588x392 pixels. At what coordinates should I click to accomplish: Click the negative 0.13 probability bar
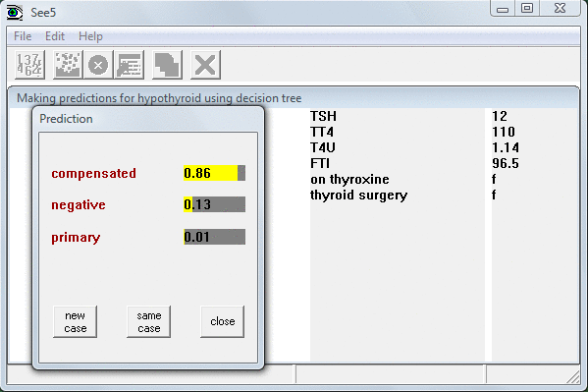point(215,204)
